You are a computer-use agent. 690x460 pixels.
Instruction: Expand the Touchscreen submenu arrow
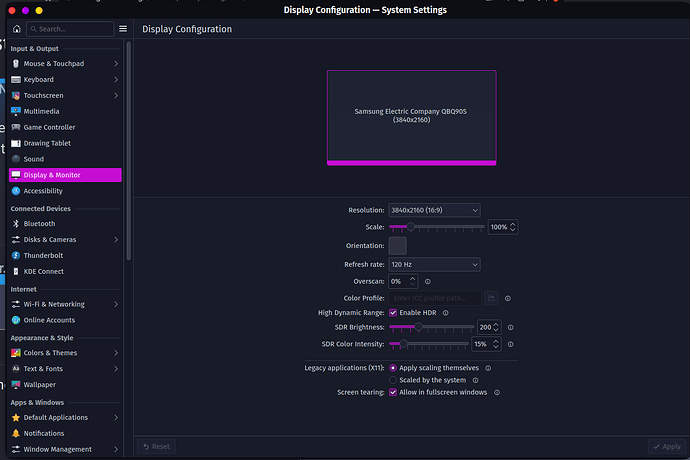pos(116,96)
